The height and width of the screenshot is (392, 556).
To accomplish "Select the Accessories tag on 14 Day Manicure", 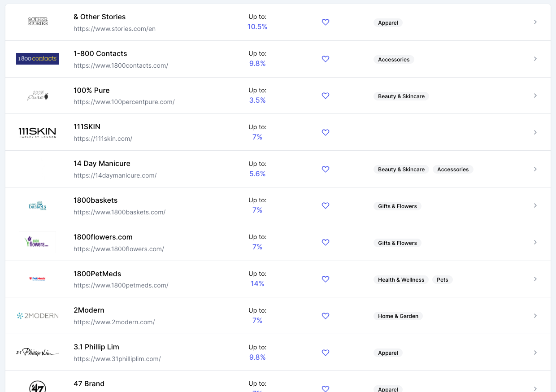I will point(452,170).
